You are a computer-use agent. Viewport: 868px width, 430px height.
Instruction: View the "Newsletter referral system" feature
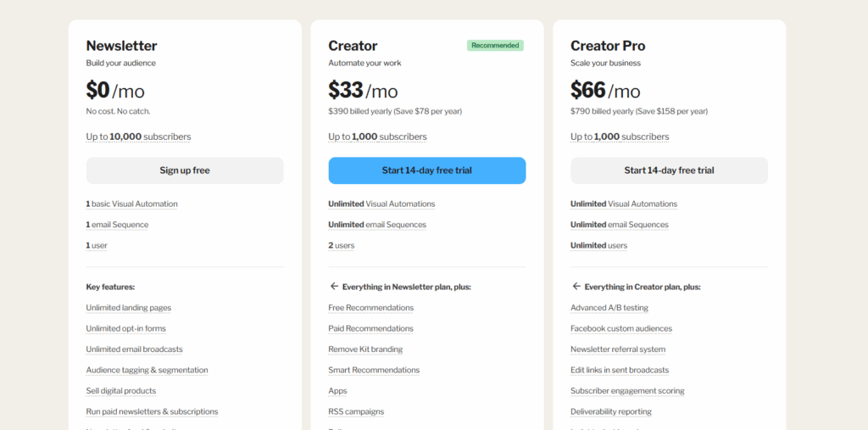click(x=618, y=349)
